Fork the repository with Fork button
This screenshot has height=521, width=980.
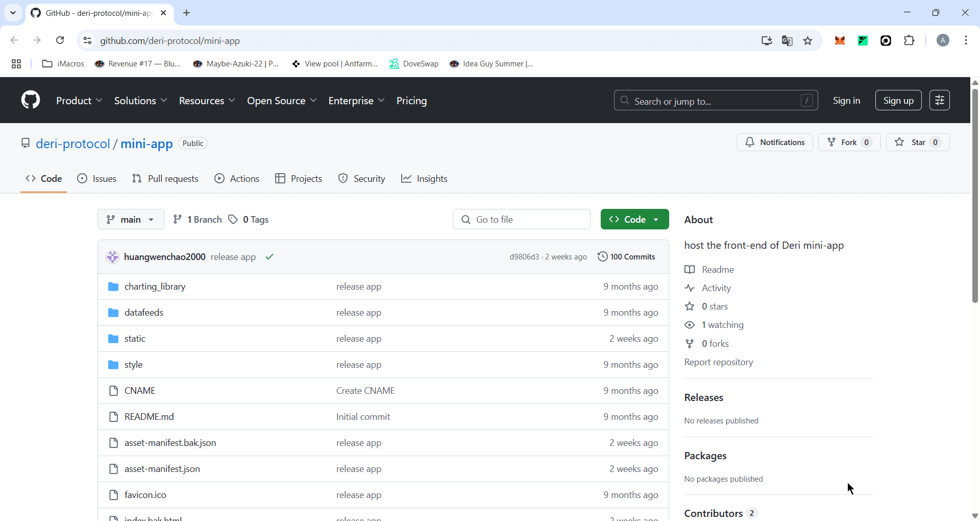point(849,142)
